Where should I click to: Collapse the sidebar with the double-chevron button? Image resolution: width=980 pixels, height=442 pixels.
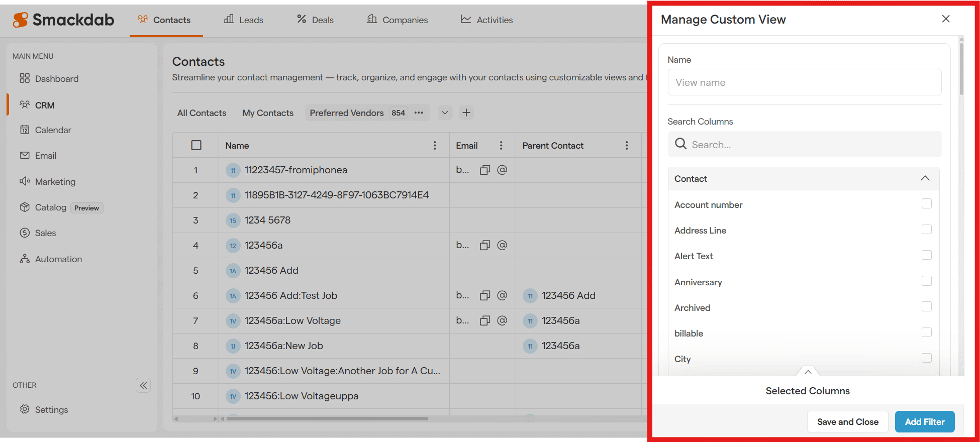(x=143, y=385)
